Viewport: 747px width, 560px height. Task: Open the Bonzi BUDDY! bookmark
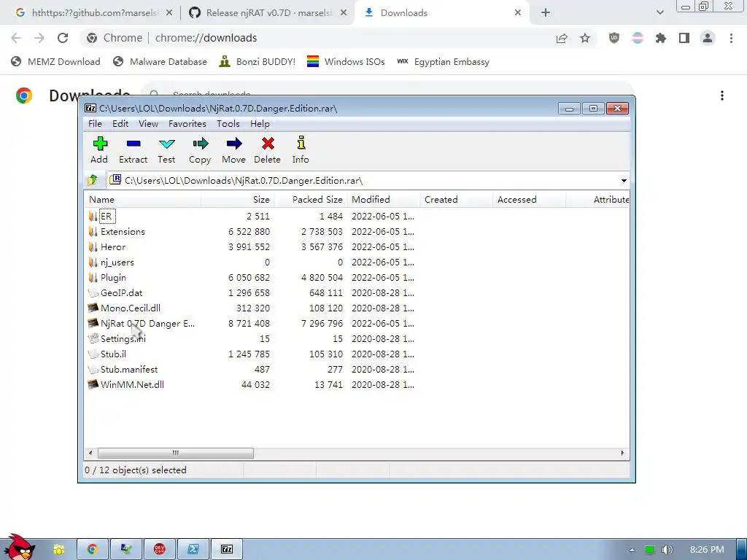click(x=258, y=62)
